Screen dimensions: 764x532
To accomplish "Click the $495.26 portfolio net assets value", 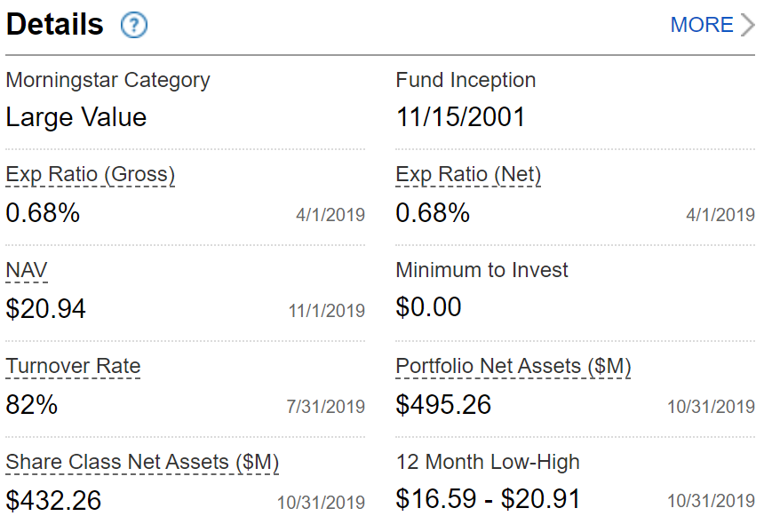I will (x=443, y=405).
